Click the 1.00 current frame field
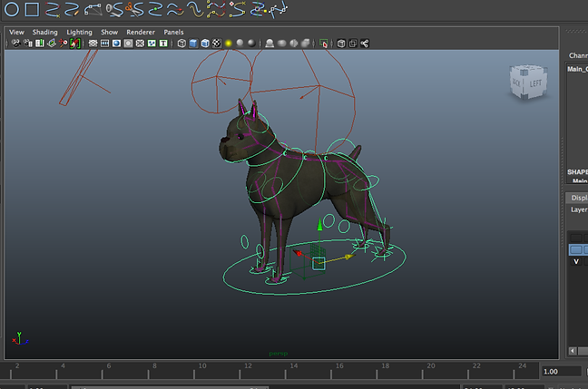 click(x=562, y=372)
